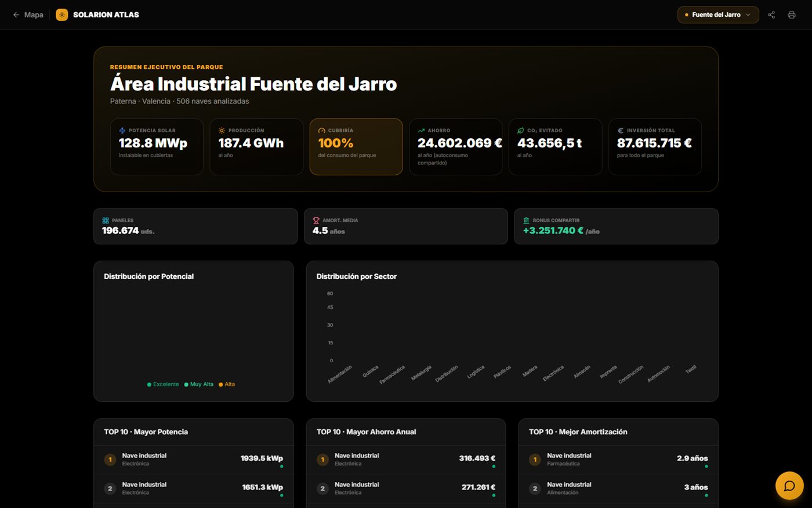Click the Inversión Total euro icon

[x=620, y=131]
